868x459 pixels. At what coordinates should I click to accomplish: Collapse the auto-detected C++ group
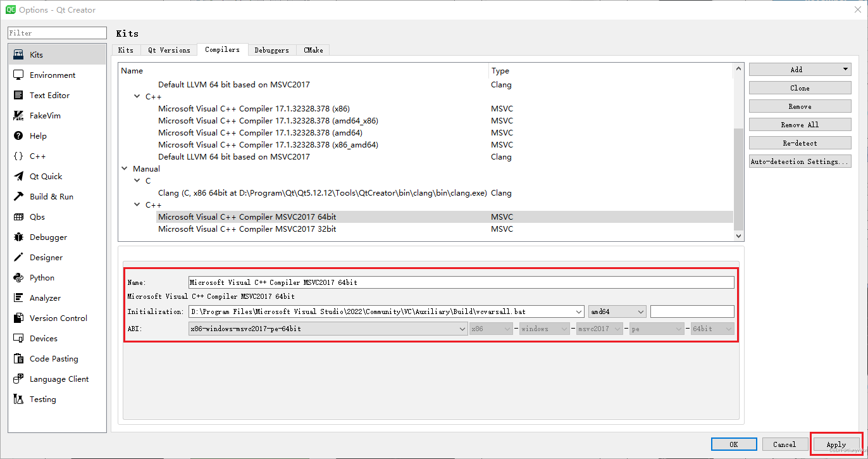[137, 97]
